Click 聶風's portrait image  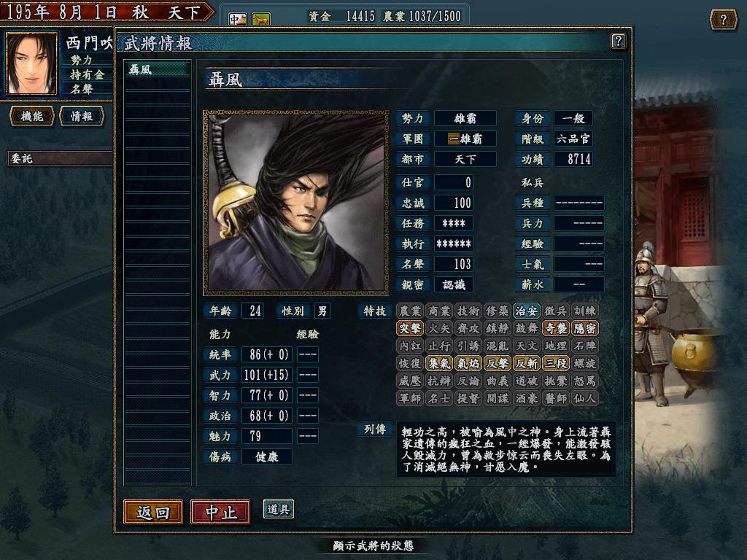[296, 203]
